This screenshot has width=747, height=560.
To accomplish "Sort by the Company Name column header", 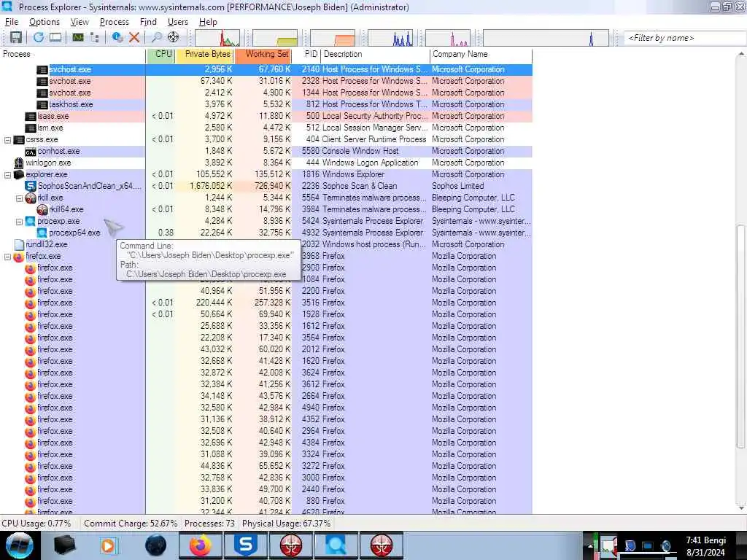I will pos(481,55).
